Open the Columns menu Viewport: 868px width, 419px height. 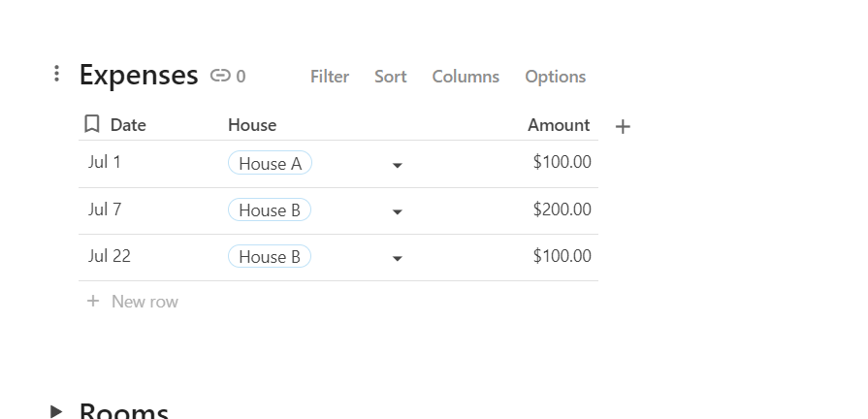click(x=466, y=77)
